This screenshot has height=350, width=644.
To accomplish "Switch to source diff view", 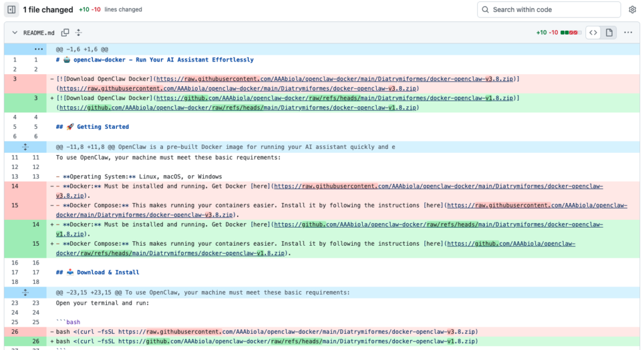I will pyautogui.click(x=592, y=33).
